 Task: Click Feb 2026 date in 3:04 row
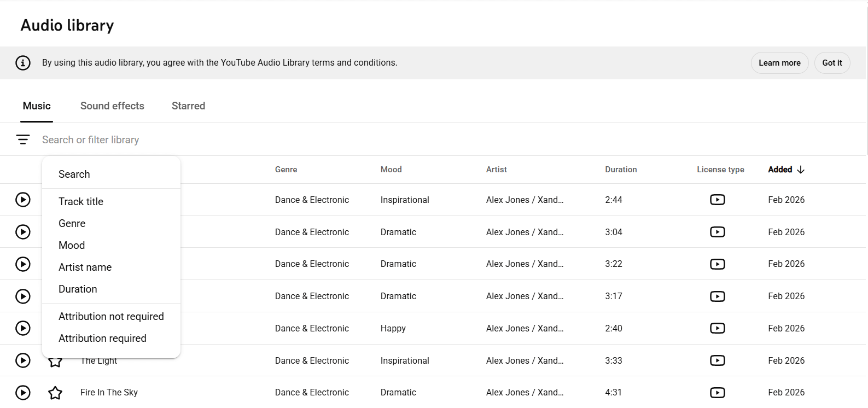787,232
